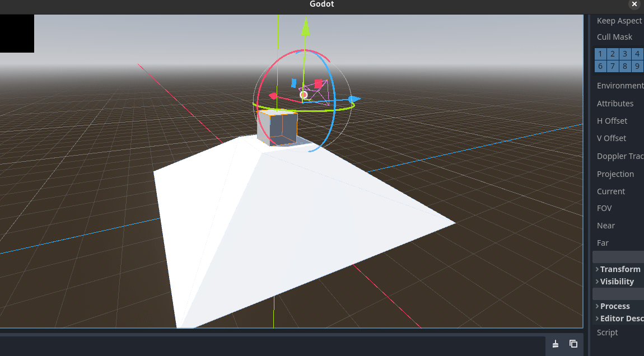Open the Keep Aspect property options
The height and width of the screenshot is (356, 644).
619,21
